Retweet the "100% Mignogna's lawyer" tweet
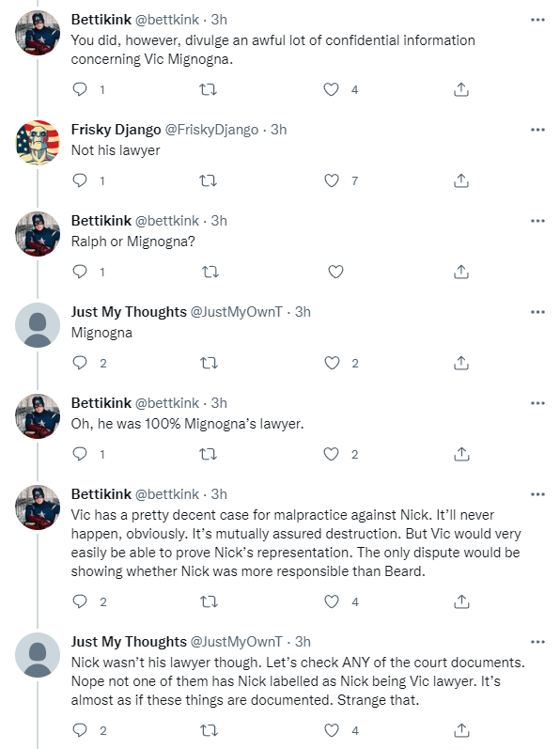Viewport: 560px width, 749px height. pos(208,454)
